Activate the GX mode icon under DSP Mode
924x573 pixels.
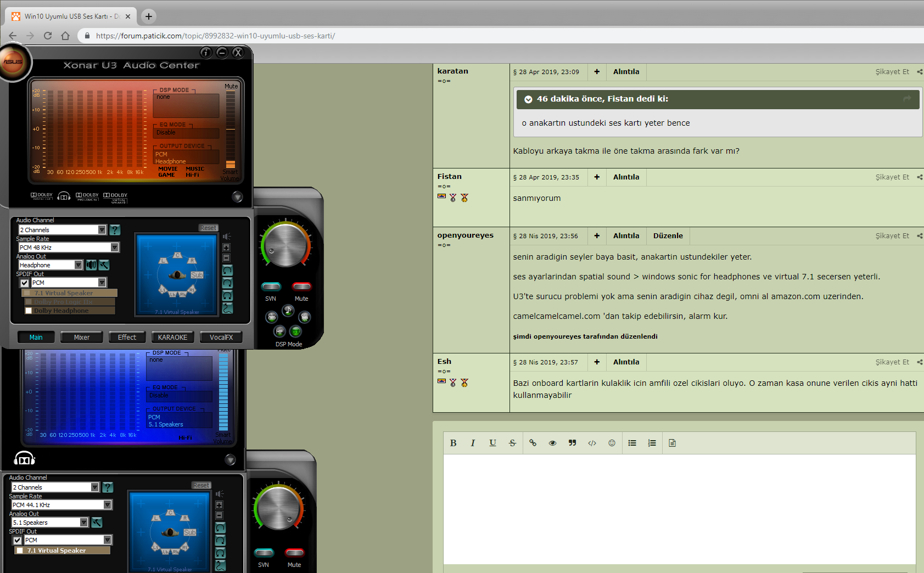tap(295, 332)
